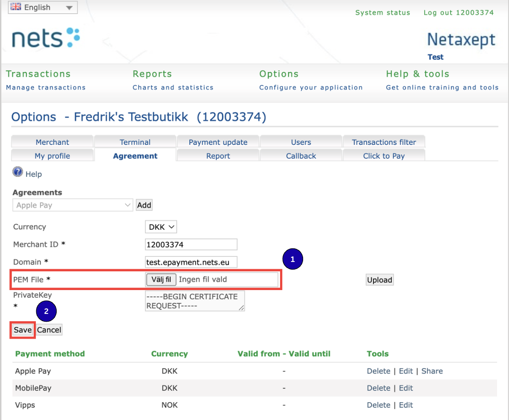Click the Netaxept title text
509x420 pixels.
click(461, 40)
